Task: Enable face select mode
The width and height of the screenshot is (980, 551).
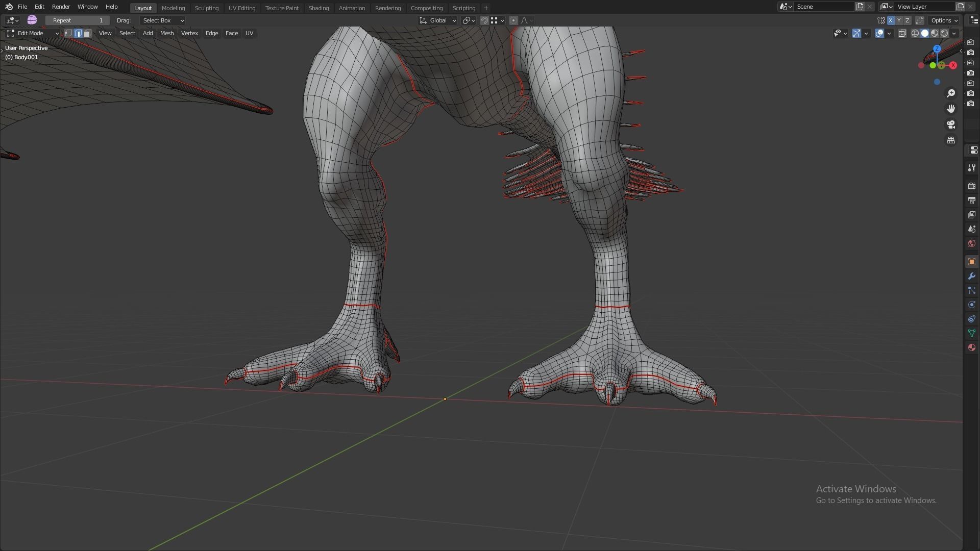Action: coord(88,33)
